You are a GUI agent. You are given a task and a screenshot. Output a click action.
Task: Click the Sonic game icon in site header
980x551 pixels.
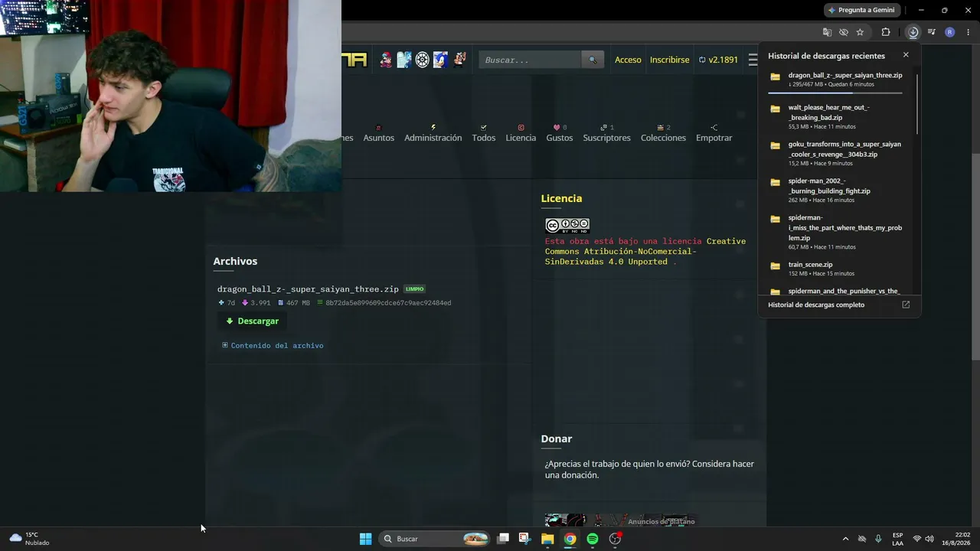(x=440, y=60)
